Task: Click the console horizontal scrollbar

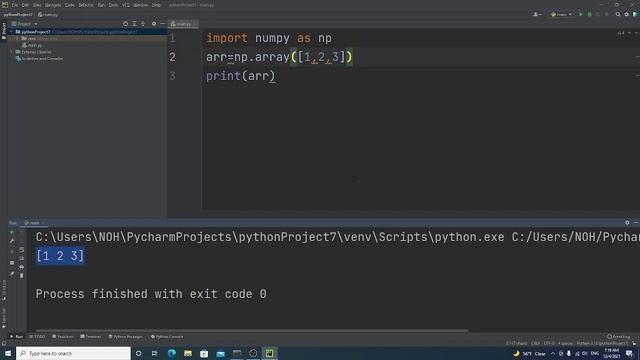Action: pos(252,331)
